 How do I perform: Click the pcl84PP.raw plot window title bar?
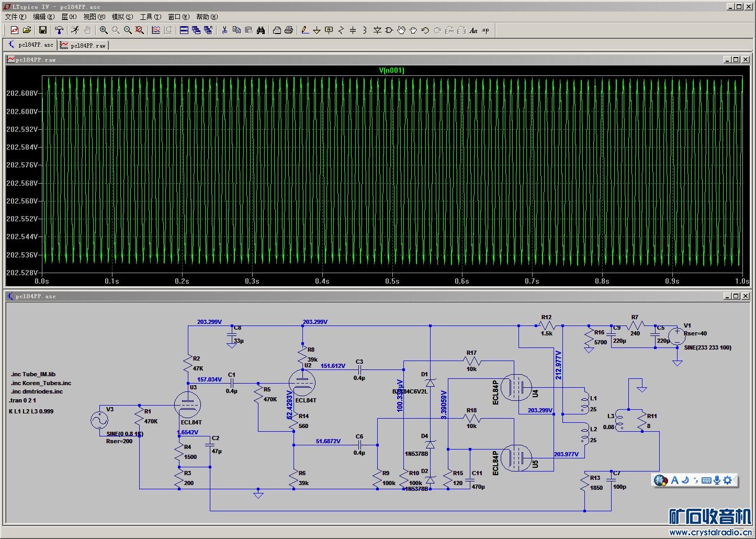pos(379,60)
